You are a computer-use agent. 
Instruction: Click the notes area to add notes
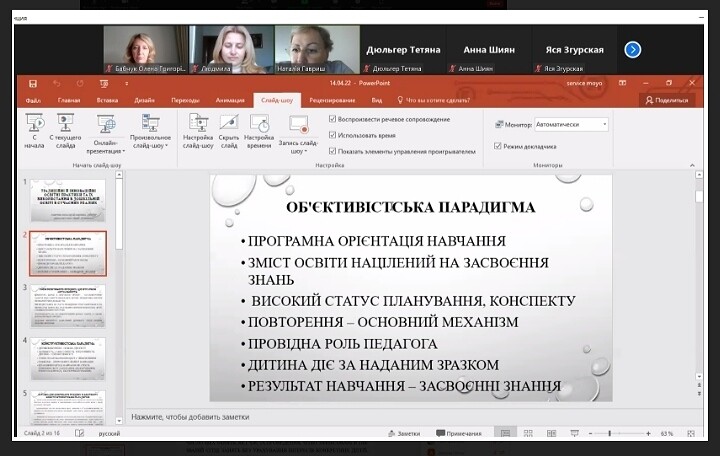coord(412,417)
